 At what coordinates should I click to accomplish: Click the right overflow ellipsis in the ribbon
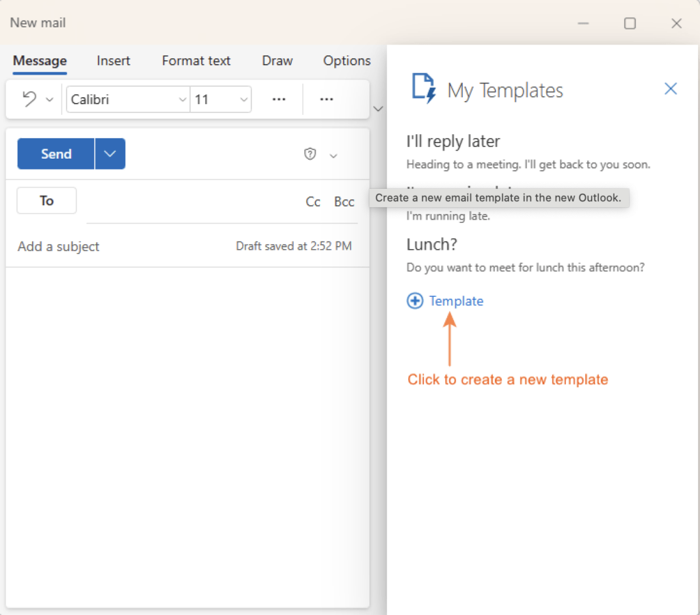coord(326,99)
